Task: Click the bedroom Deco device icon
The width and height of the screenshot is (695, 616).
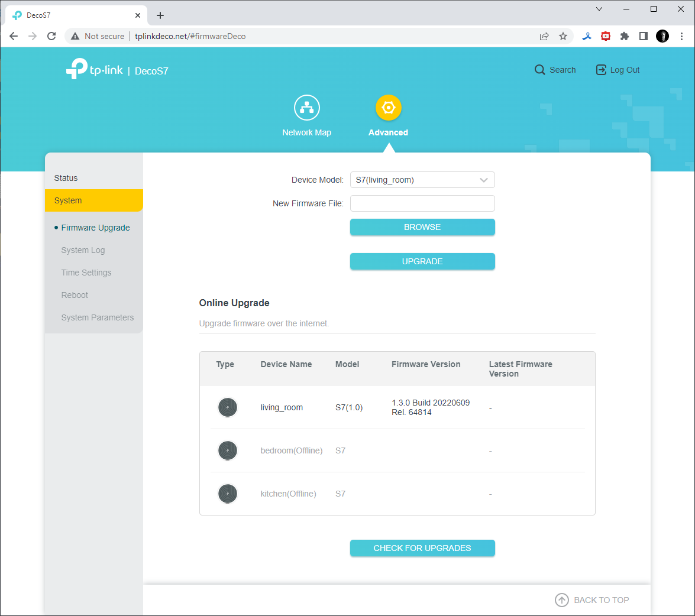Action: 227,450
